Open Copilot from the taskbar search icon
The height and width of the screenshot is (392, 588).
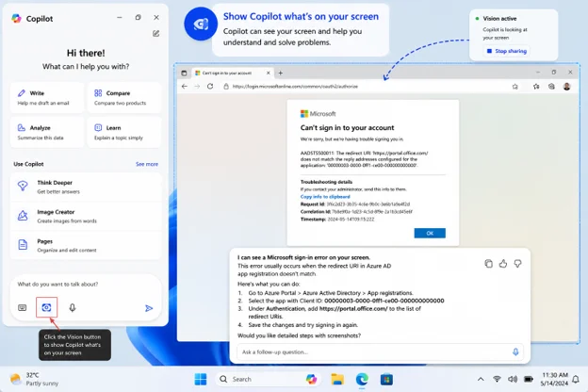(311, 379)
